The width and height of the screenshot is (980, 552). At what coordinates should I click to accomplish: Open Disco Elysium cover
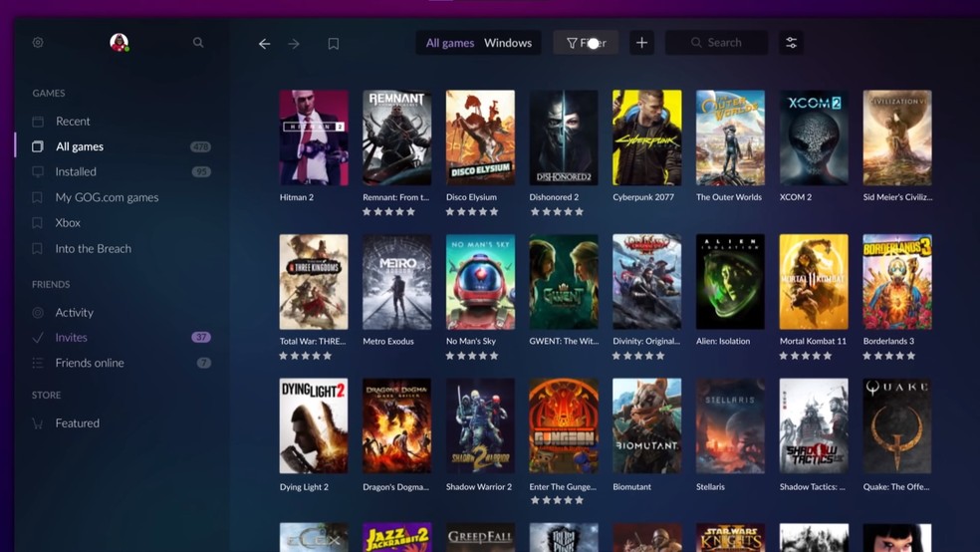(x=481, y=138)
